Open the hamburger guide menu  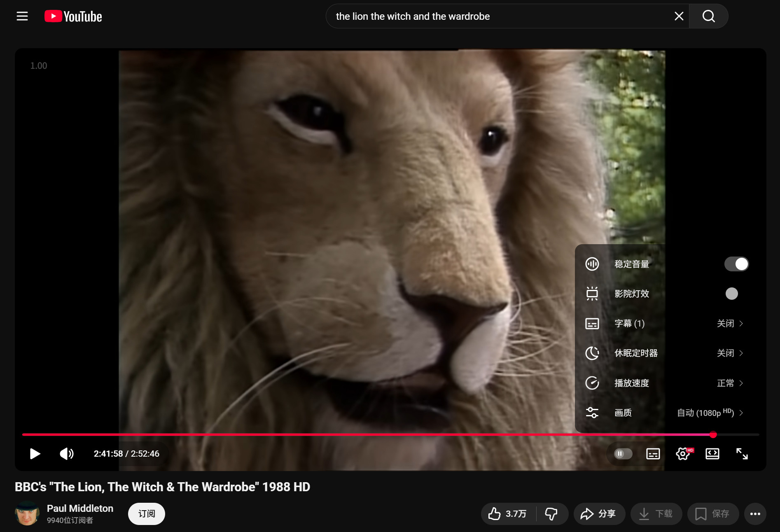pos(22,16)
